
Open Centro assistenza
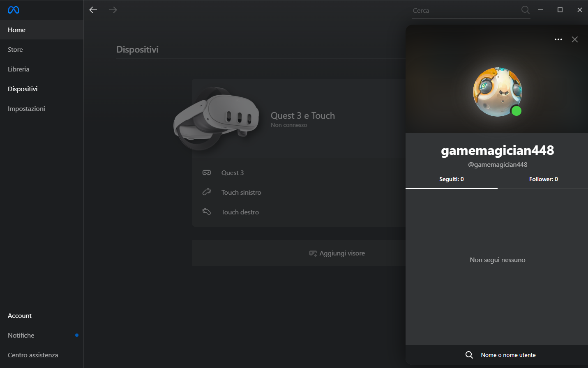42,355
